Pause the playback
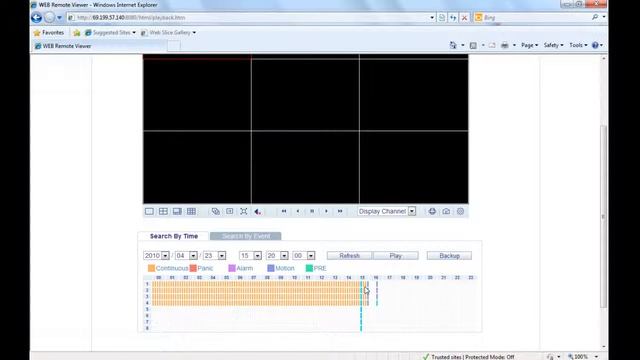 [x=312, y=211]
